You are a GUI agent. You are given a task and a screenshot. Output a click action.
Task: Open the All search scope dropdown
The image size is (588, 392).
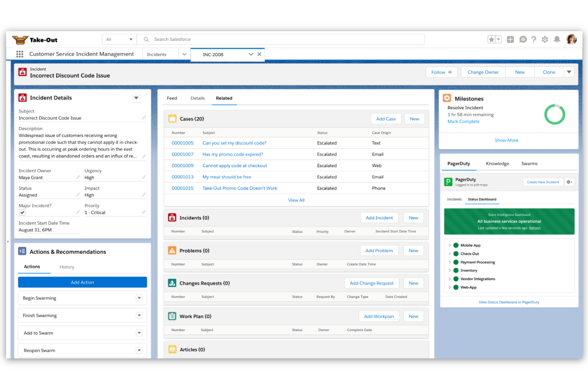pos(119,39)
